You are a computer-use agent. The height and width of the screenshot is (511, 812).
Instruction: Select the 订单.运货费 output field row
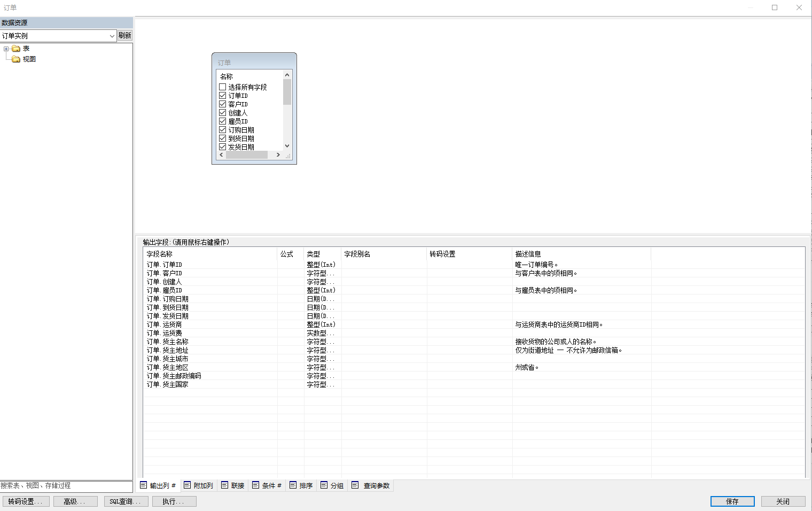172,333
